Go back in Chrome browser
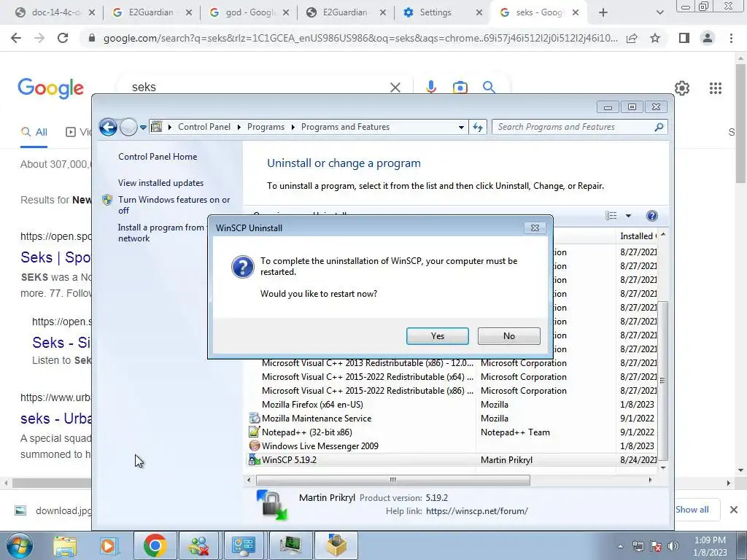Viewport: 747px width, 560px height. pos(16,38)
